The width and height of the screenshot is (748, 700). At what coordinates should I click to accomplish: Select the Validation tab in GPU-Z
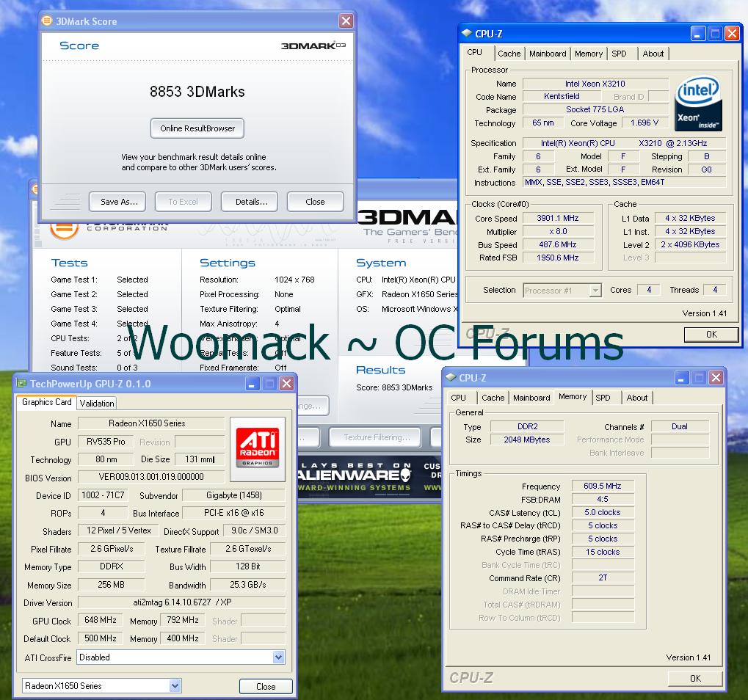click(97, 404)
